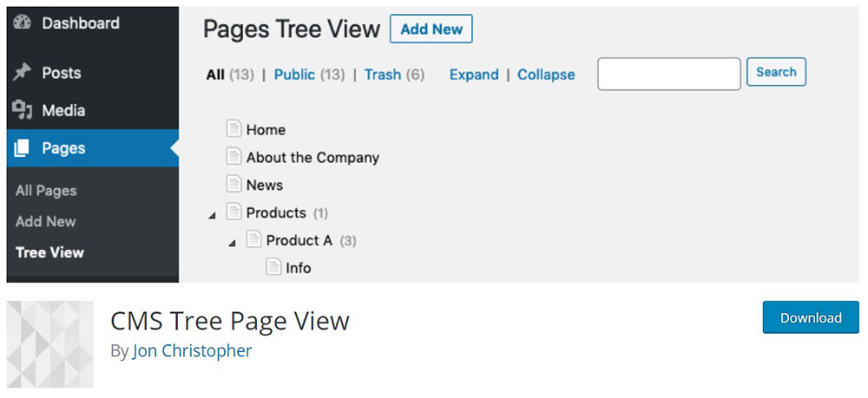Show Trash pages filter
Viewport: 868px width, 398px height.
[x=382, y=75]
